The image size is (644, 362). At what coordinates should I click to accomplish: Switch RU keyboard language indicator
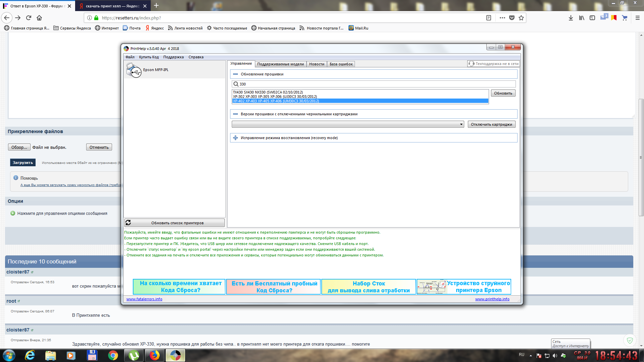point(522,355)
